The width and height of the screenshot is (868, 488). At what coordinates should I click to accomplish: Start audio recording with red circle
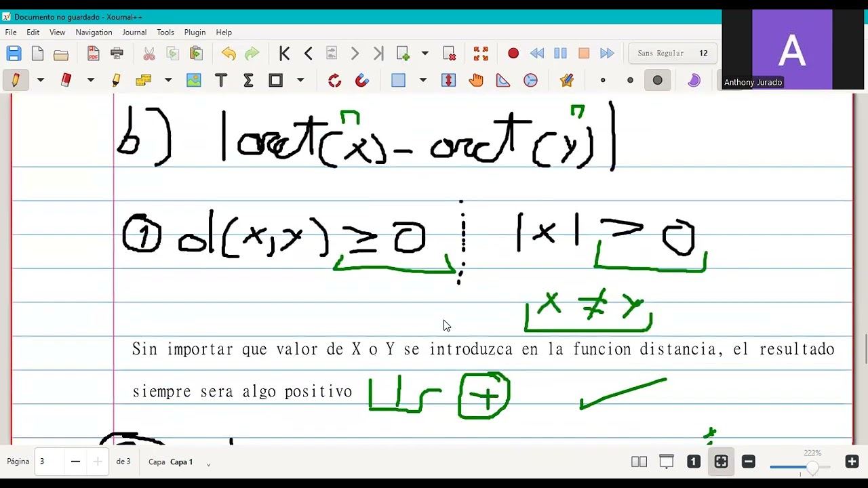(x=513, y=54)
